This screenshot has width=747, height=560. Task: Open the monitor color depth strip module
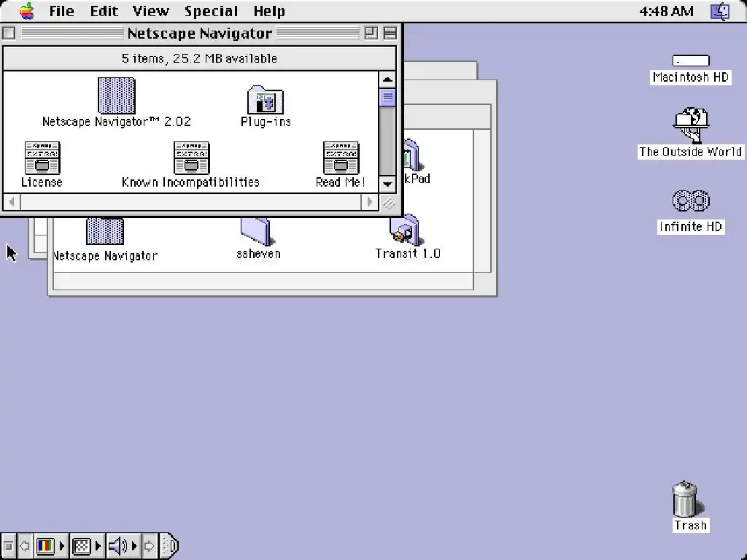(50, 545)
